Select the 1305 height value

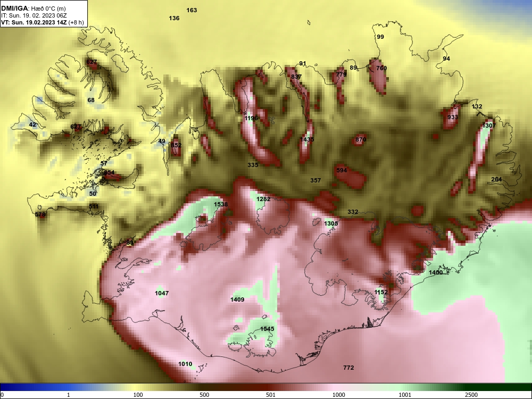point(331,223)
